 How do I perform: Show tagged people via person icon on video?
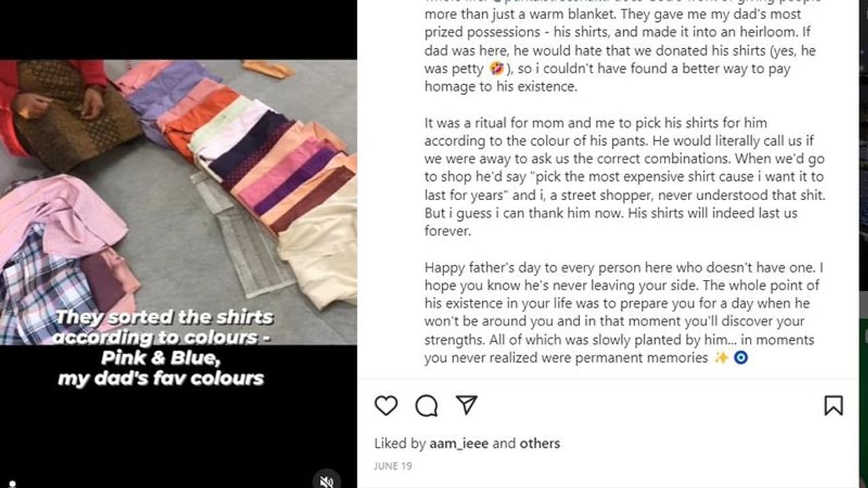coord(12,484)
